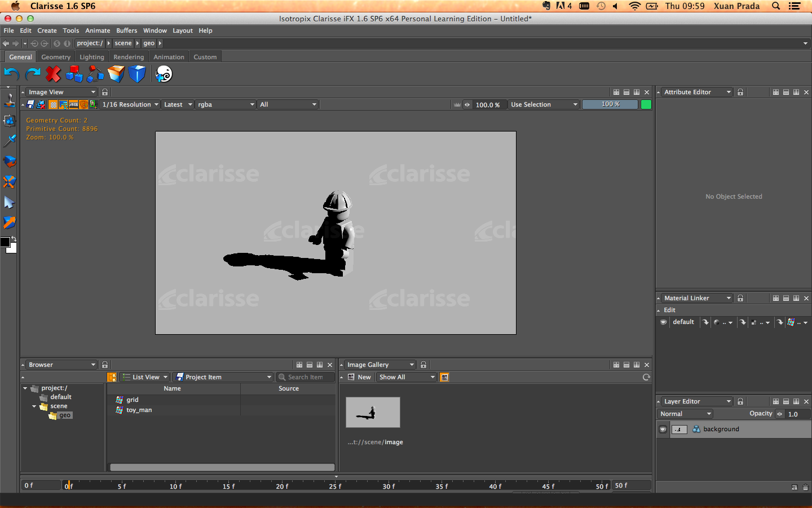Screen dimensions: 812x508
Task: Click New in the Image Gallery
Action: pos(359,377)
